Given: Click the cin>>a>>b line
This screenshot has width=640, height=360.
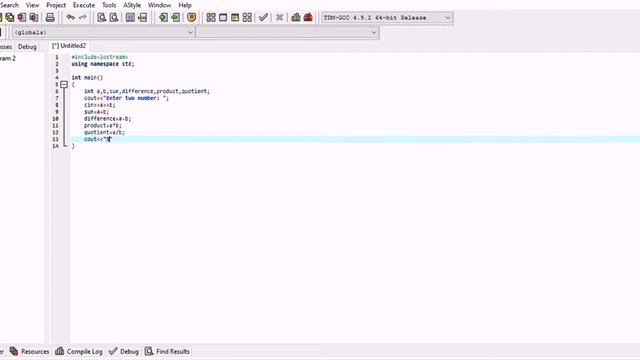Looking at the screenshot, I should coord(100,105).
